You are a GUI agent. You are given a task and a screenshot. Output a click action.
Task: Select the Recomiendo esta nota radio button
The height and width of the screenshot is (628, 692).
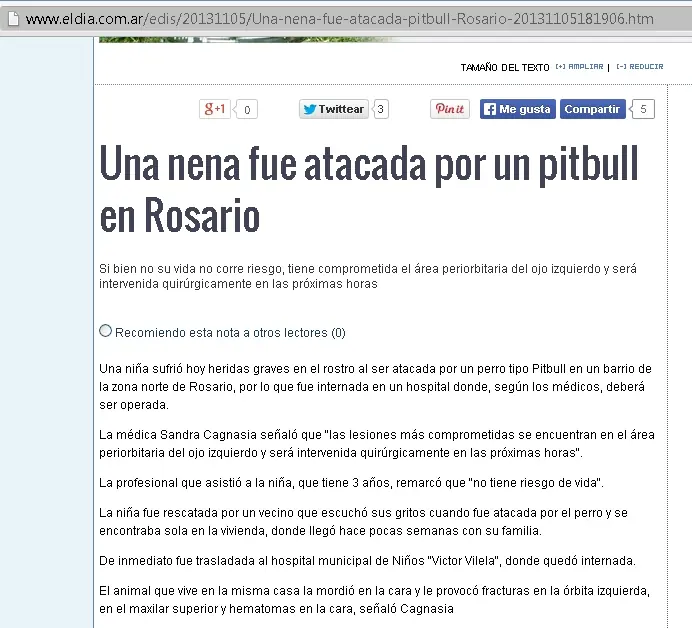click(x=105, y=331)
